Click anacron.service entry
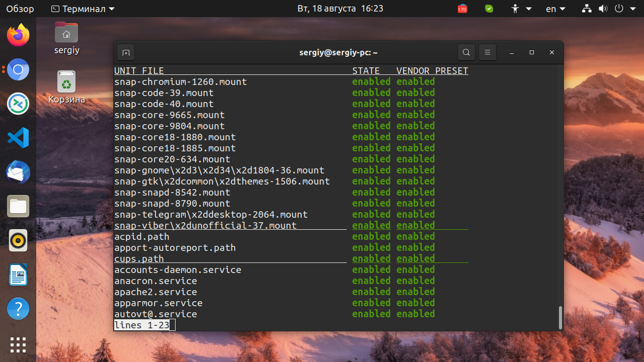Image resolution: width=644 pixels, height=362 pixels. tap(155, 281)
